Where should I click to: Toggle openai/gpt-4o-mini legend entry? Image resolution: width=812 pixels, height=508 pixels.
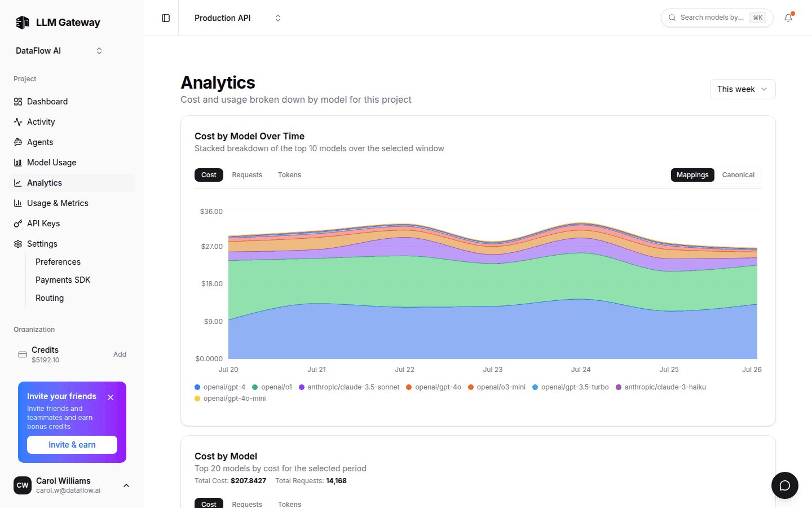tap(230, 398)
